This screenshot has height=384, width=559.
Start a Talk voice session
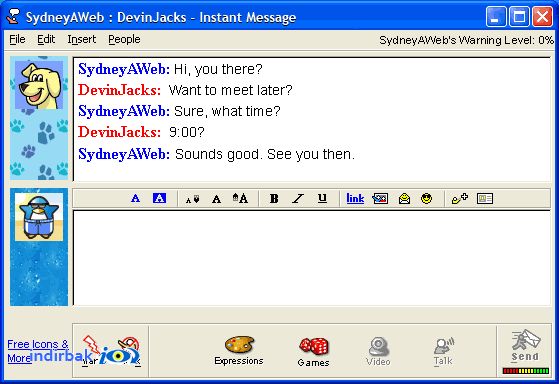click(x=443, y=351)
